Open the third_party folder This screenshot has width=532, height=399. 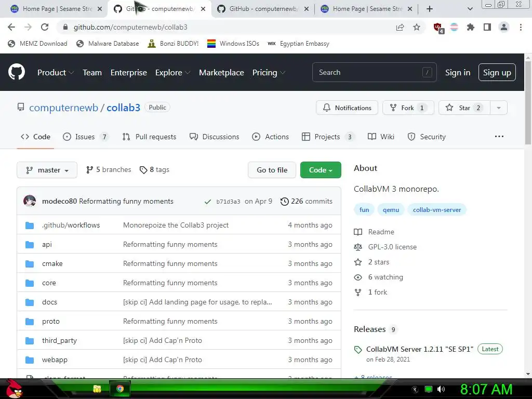pyautogui.click(x=59, y=341)
